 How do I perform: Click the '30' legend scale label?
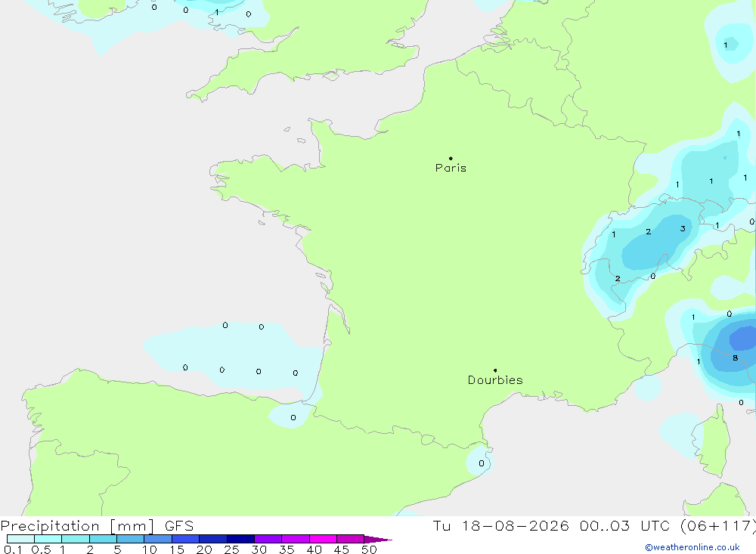[x=259, y=549]
